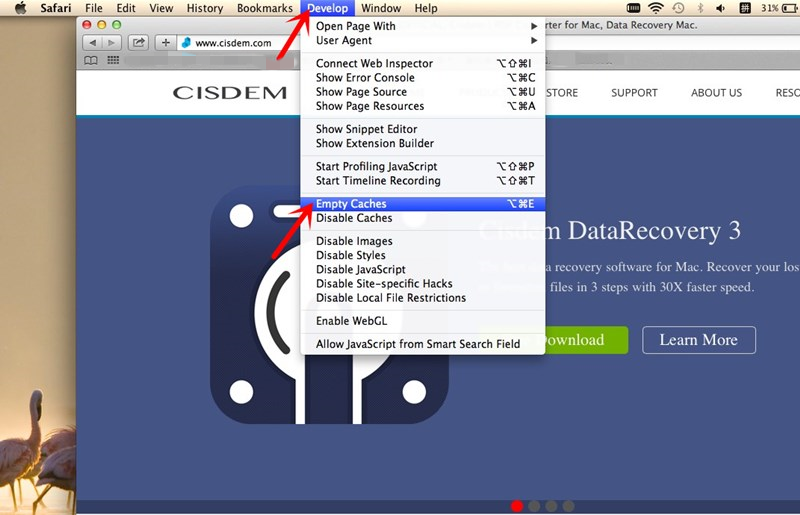Screen dimensions: 800x515
Task: Open the Apple menu
Action: pos(20,8)
